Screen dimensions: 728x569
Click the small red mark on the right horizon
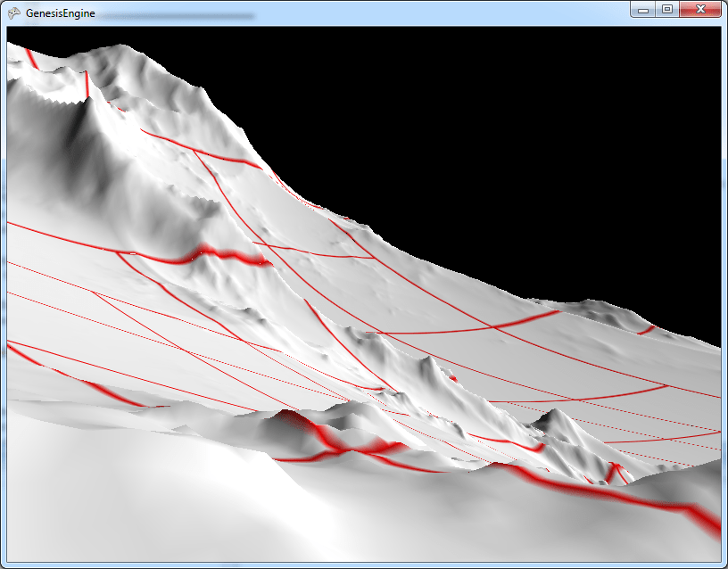(646, 330)
